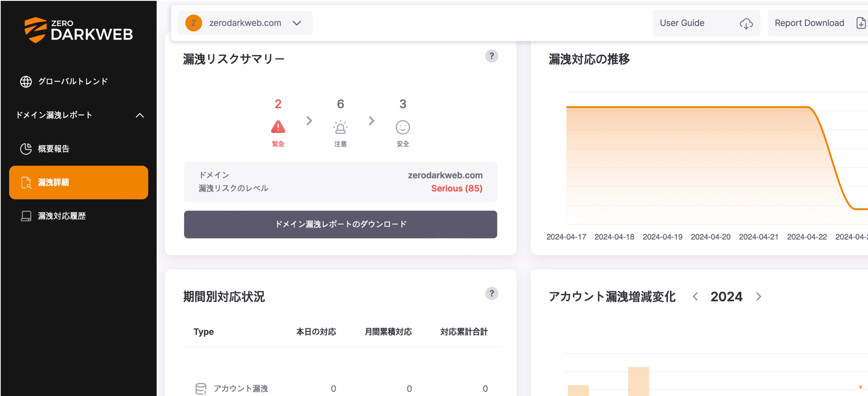Click the 注意 siren icon
The image size is (868, 396).
[x=340, y=127]
